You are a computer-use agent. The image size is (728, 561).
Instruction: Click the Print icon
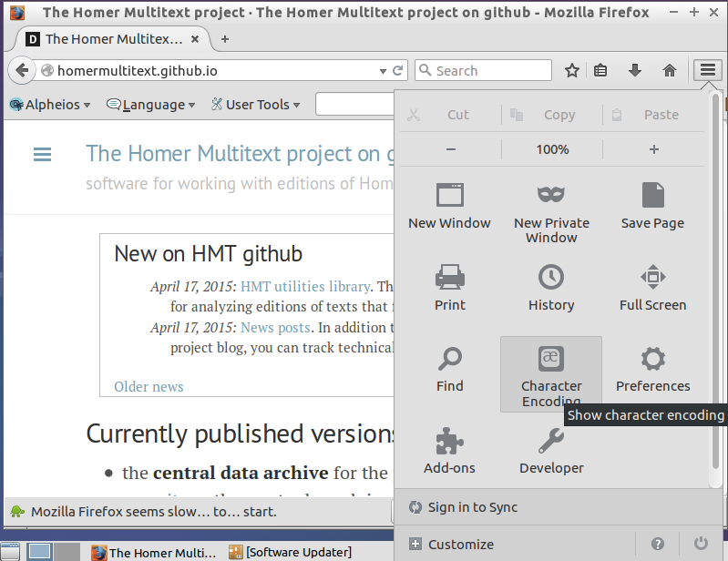449,277
